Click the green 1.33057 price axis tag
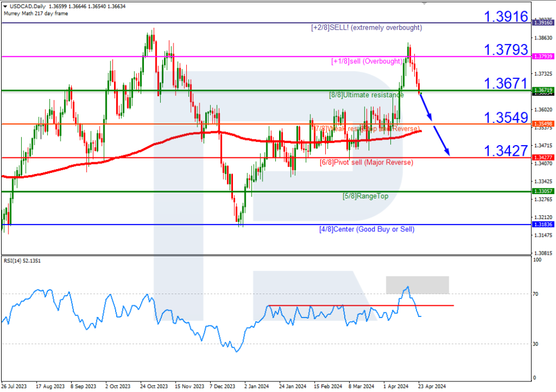The width and height of the screenshot is (556, 392). tap(542, 191)
